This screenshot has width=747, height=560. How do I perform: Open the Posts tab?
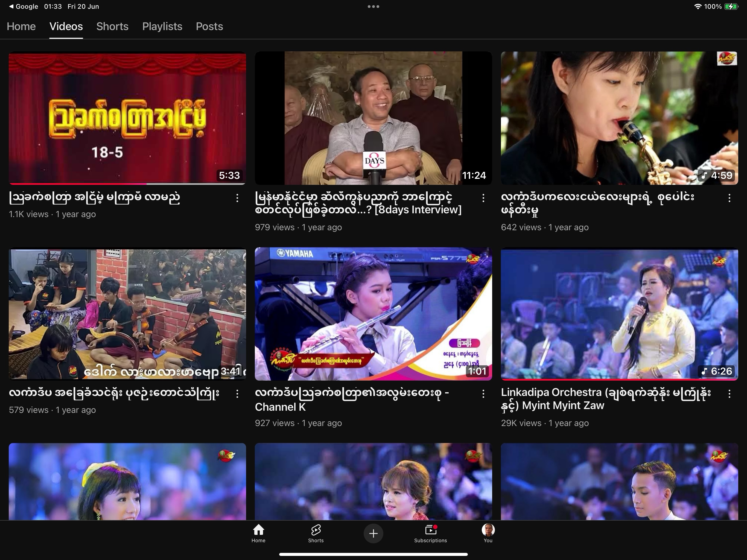tap(209, 26)
